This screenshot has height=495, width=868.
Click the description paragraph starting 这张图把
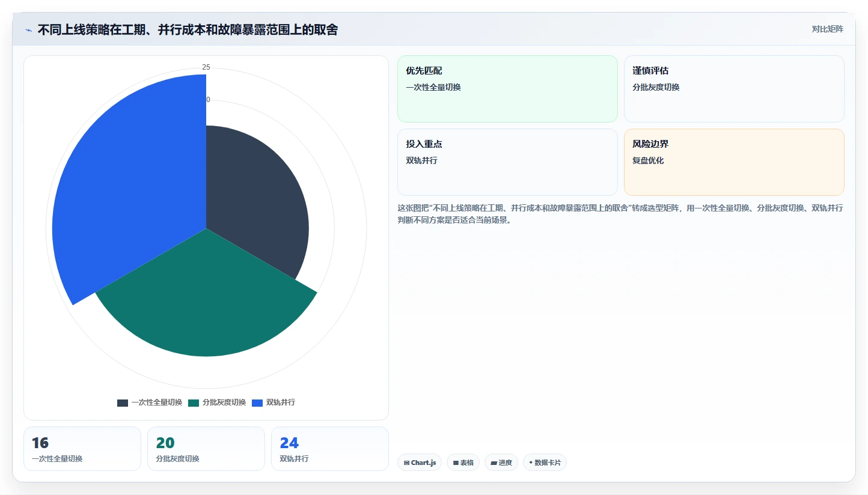pos(620,214)
